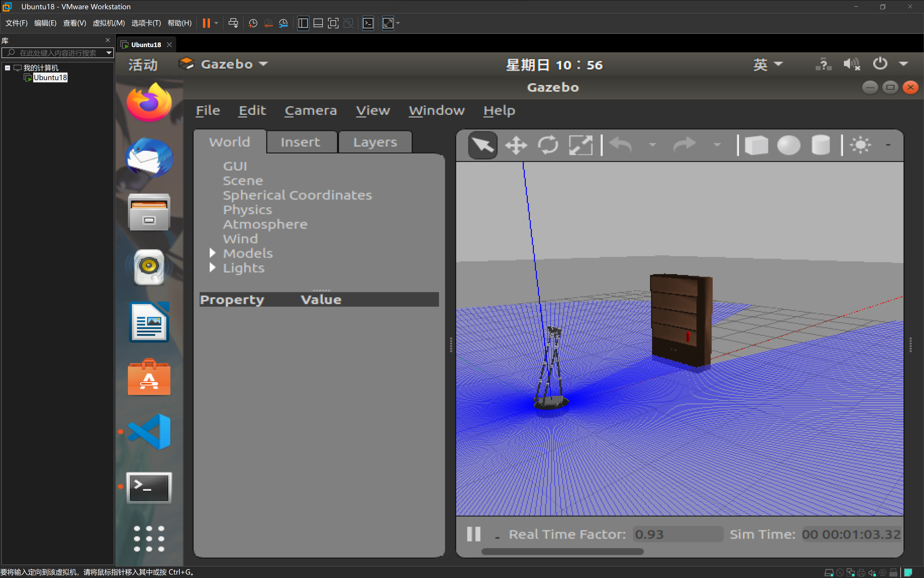Open Terminal from the dock
Image resolution: width=924 pixels, height=578 pixels.
[149, 488]
